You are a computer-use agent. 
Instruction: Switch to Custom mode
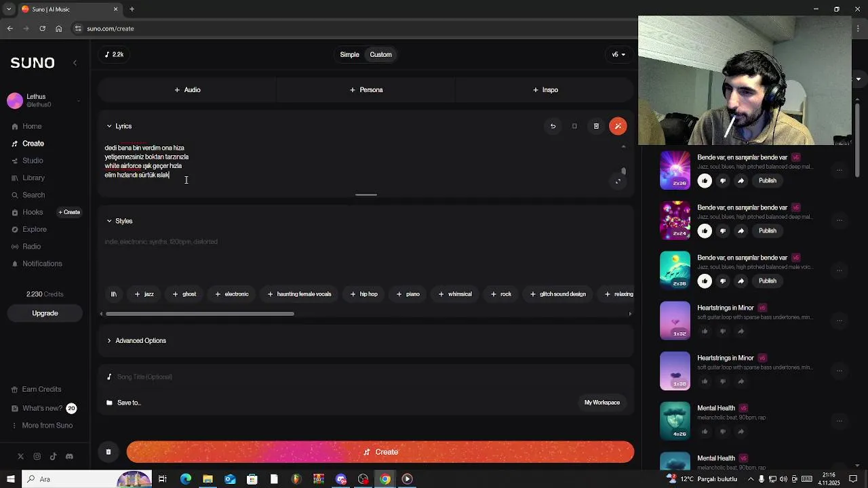tap(380, 54)
